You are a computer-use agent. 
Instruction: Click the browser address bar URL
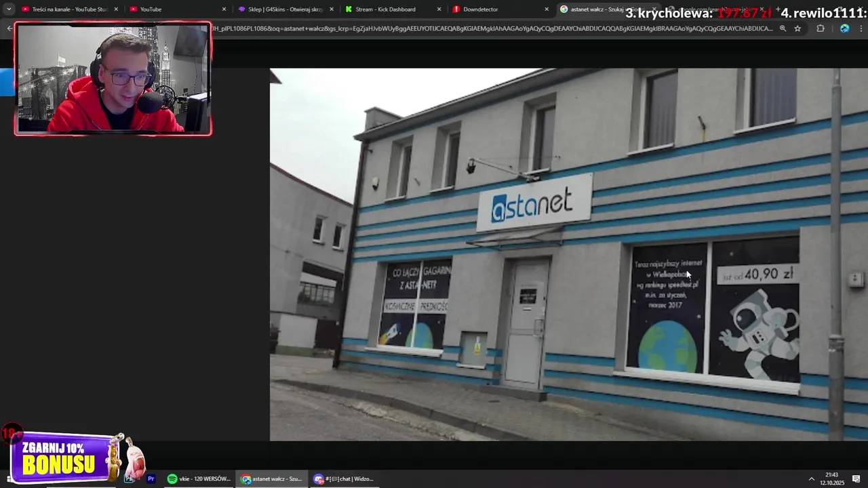click(492, 28)
